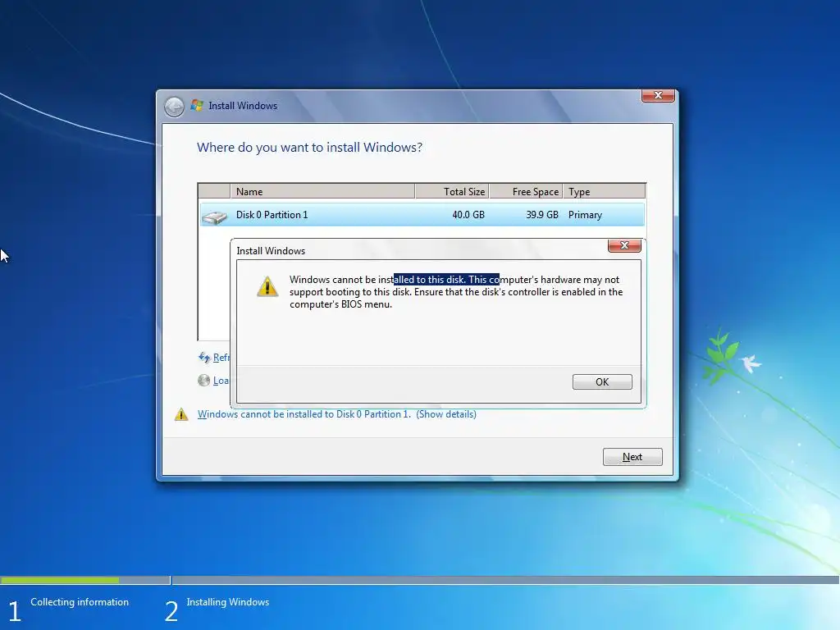Click highlighted text 'alled to this disk. This co'

[x=446, y=280]
